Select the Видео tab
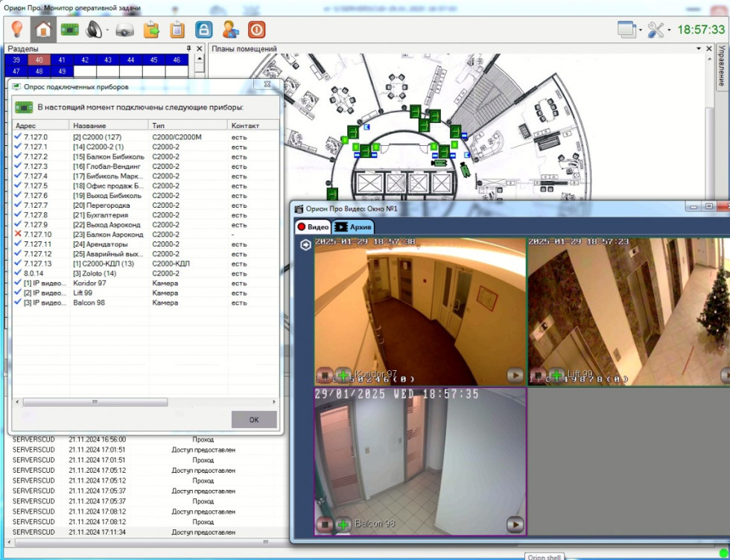This screenshot has height=560, width=730. [x=313, y=226]
